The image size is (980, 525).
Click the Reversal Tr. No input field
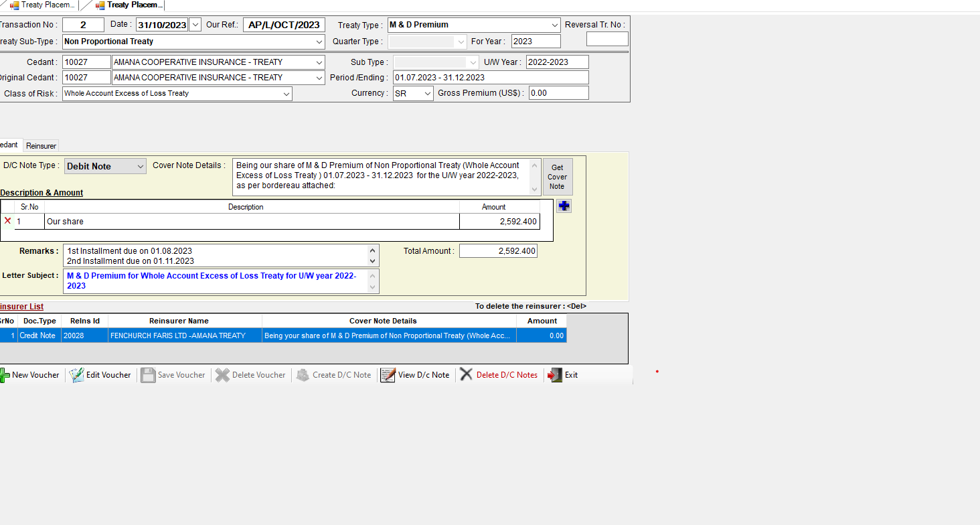[606, 39]
